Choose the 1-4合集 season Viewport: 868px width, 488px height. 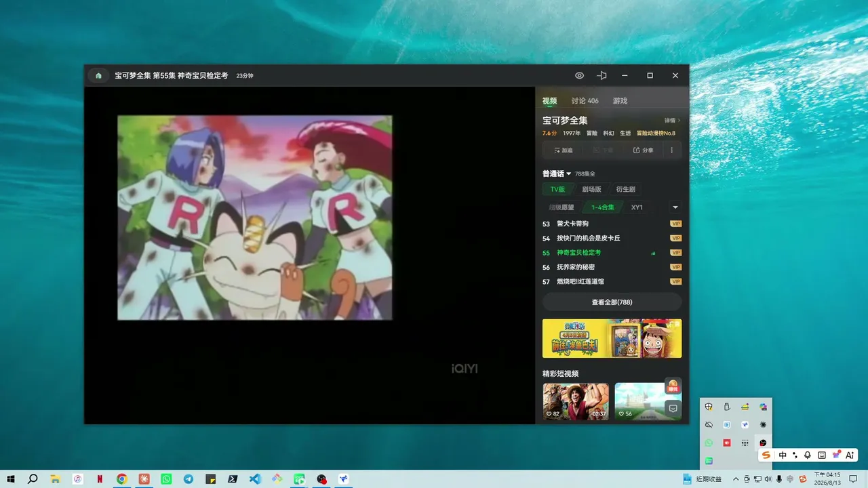pos(602,207)
